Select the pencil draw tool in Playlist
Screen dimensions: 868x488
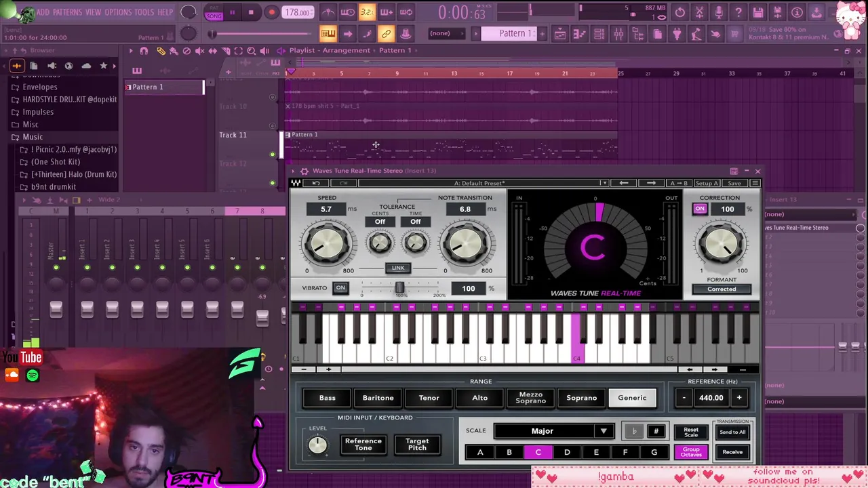tap(161, 51)
